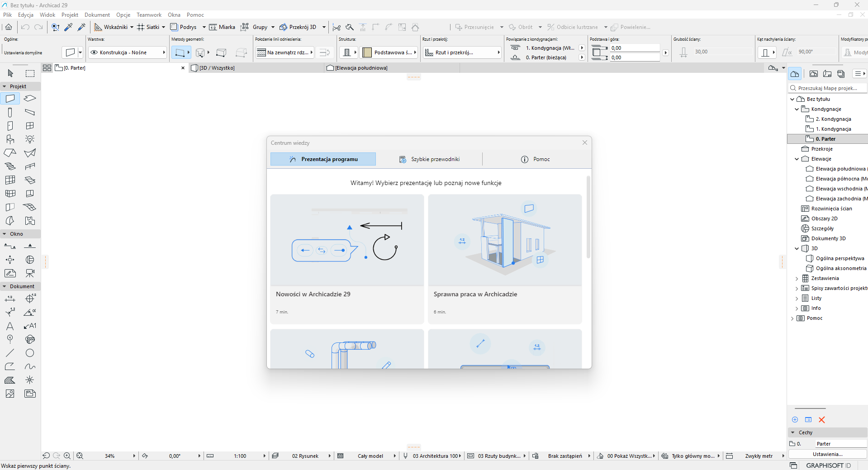Select the Column tool

point(10,112)
